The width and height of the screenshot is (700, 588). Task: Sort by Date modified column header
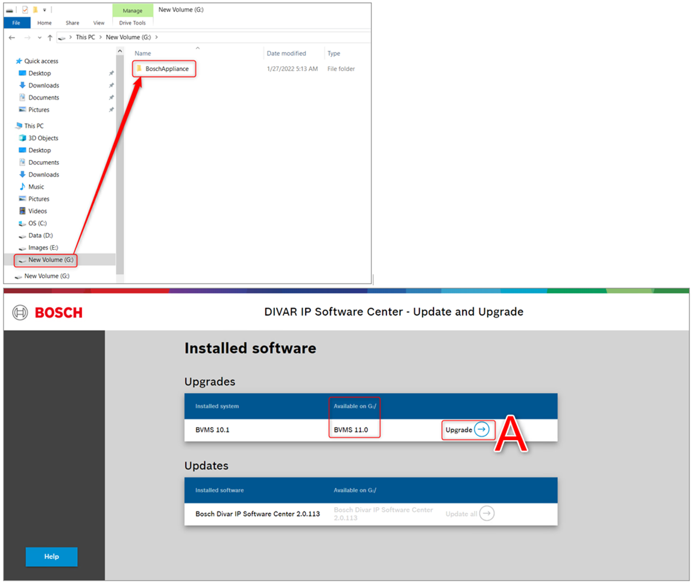tap(286, 53)
